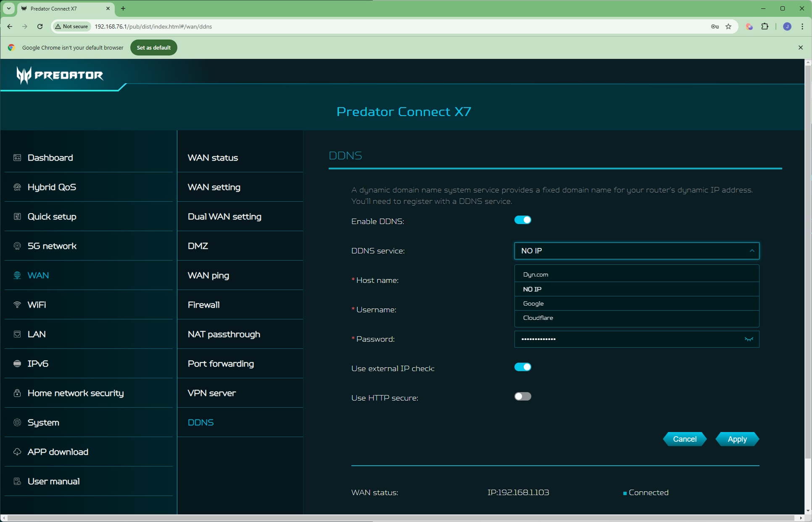812x522 pixels.
Task: Click the Password input field
Action: point(626,339)
